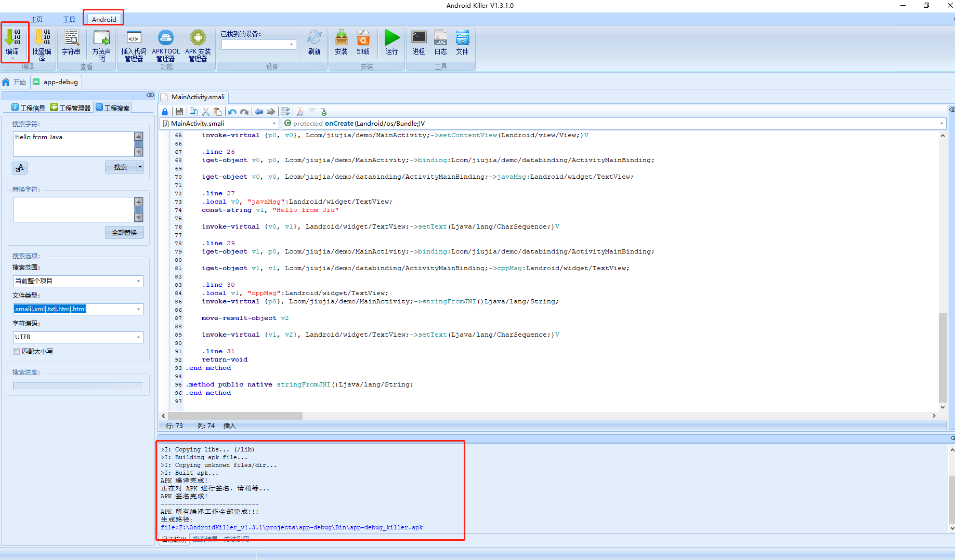Open the APK 安装管理器
The image size is (955, 560).
pyautogui.click(x=198, y=45)
